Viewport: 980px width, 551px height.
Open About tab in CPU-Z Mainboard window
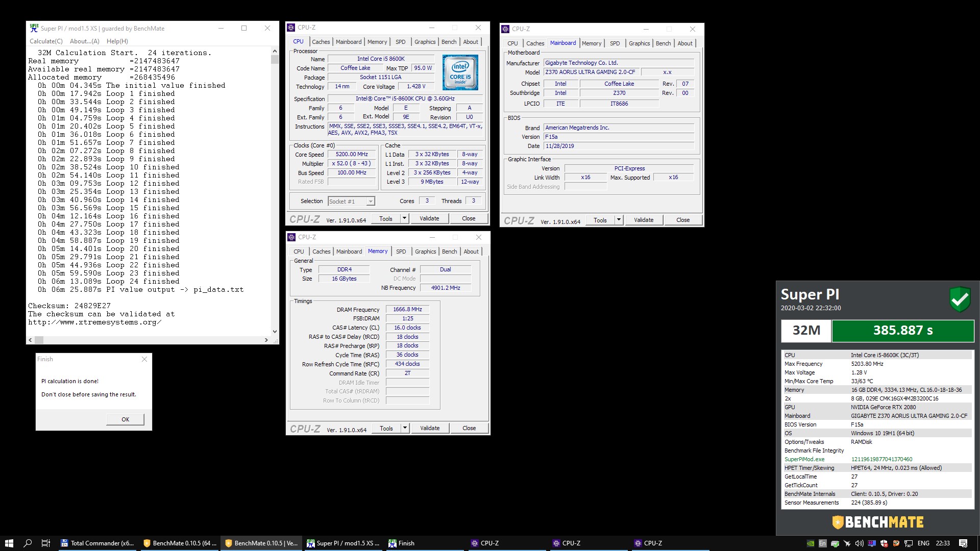(685, 43)
